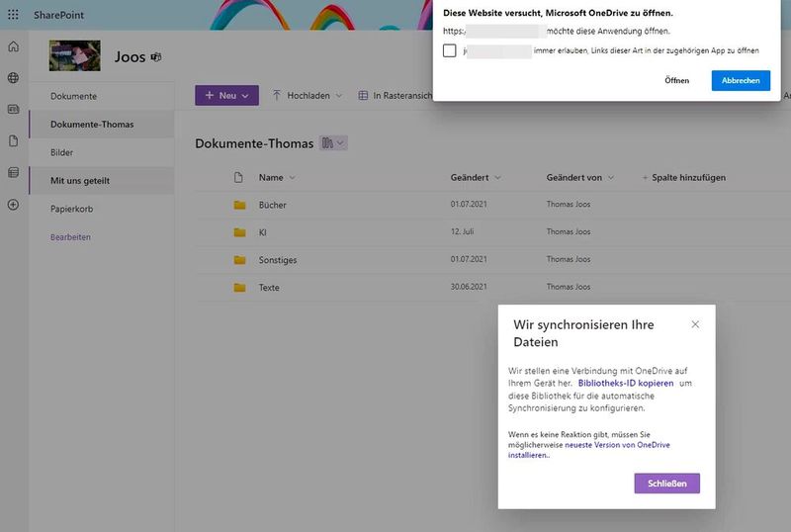Click Abbrechen in the OneDrive prompt
Viewport: 791px width, 532px height.
[x=741, y=81]
